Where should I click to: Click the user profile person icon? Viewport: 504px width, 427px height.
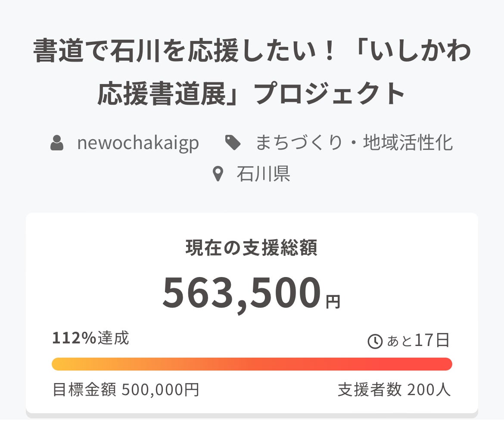point(57,143)
